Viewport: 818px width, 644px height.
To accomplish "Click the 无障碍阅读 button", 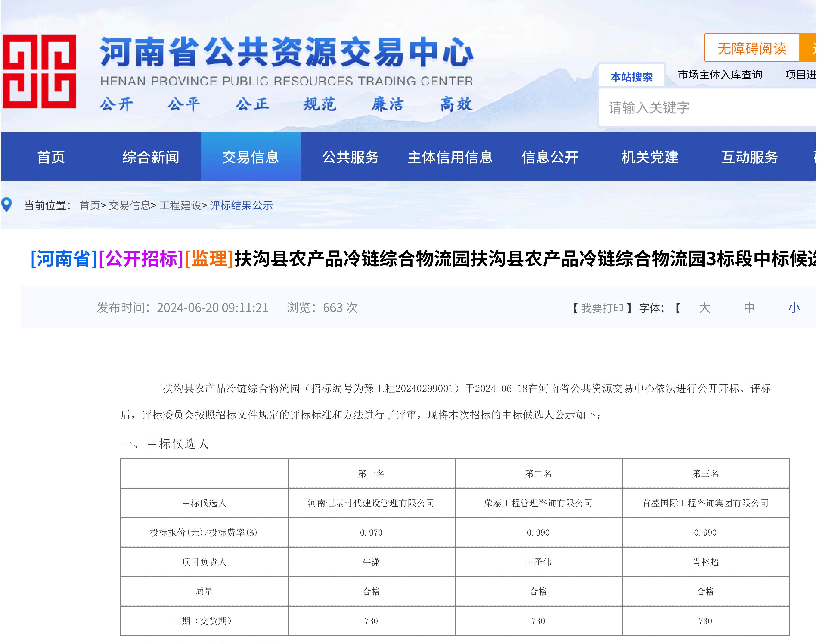I will (752, 48).
